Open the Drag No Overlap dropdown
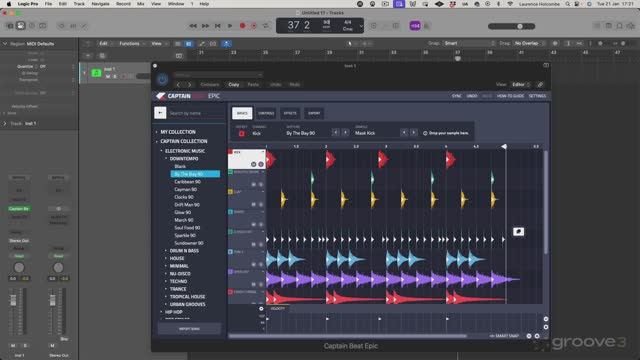640x360 pixels. [530, 43]
